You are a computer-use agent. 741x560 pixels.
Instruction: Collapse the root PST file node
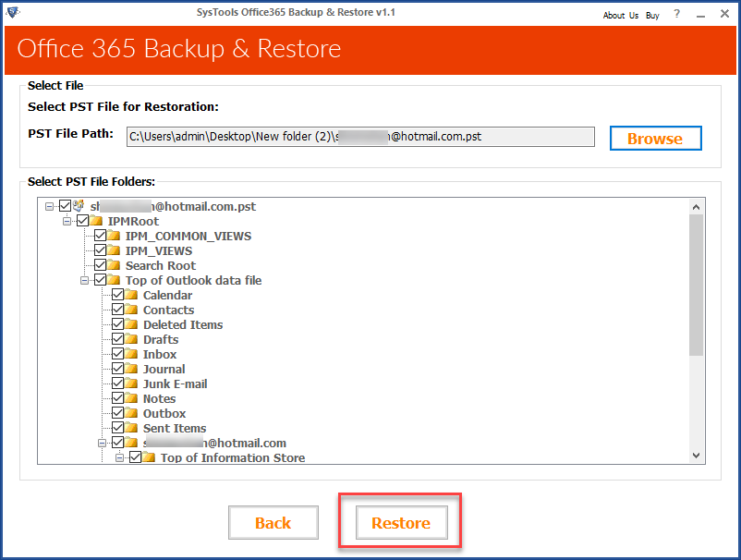(x=49, y=206)
